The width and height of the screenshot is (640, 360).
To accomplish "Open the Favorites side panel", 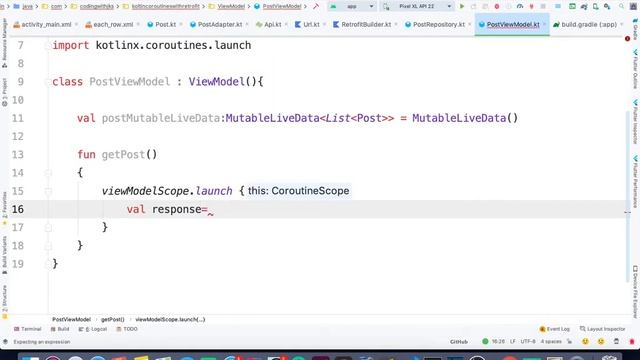I will pyautogui.click(x=4, y=209).
